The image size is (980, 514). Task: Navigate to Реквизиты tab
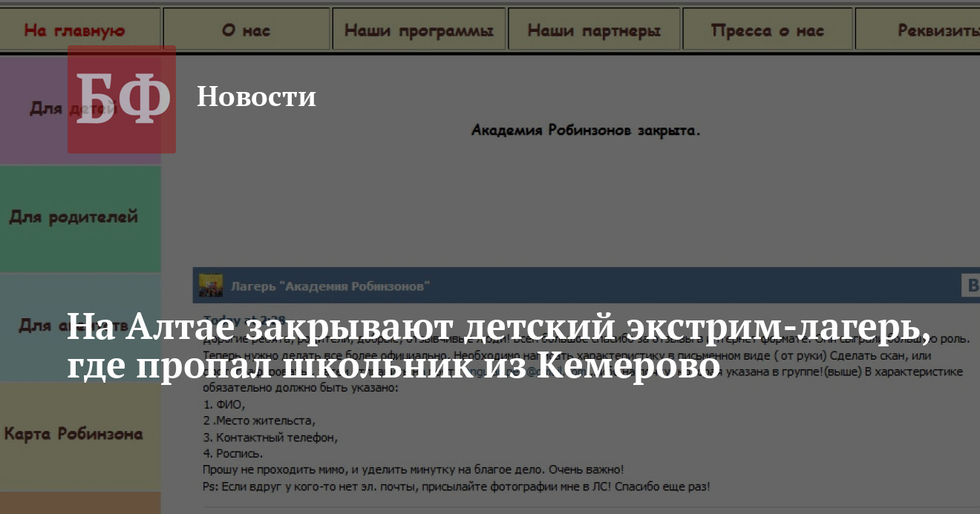[937, 30]
